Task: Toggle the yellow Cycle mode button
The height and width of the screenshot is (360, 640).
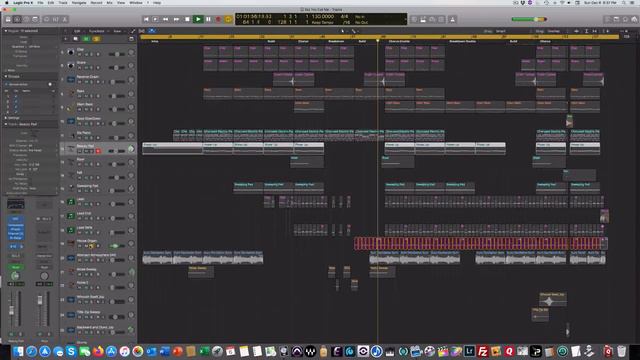Action: pyautogui.click(x=228, y=19)
